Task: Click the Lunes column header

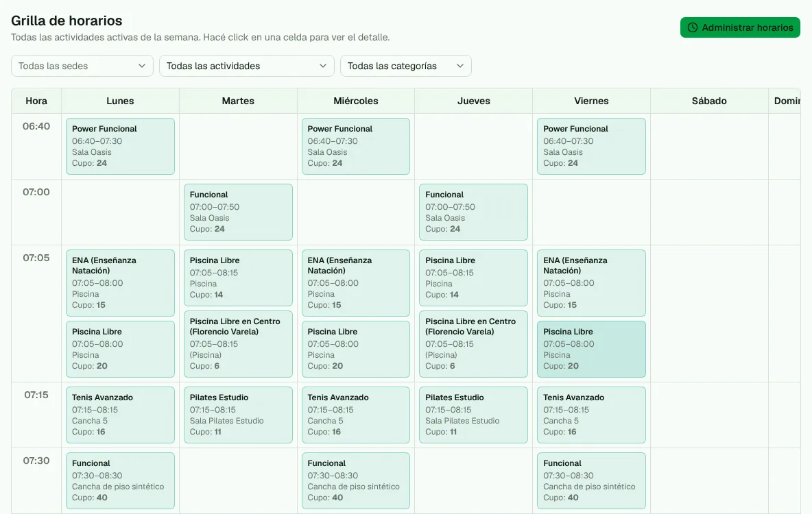Action: (120, 101)
